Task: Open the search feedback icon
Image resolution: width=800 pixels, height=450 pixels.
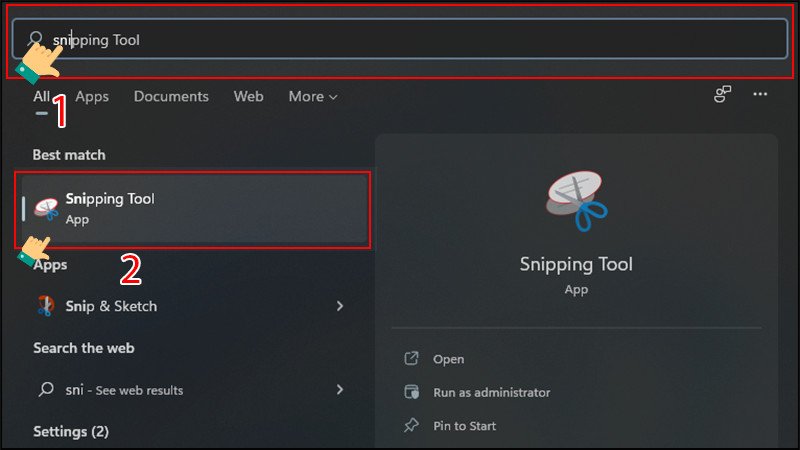Action: pos(722,94)
